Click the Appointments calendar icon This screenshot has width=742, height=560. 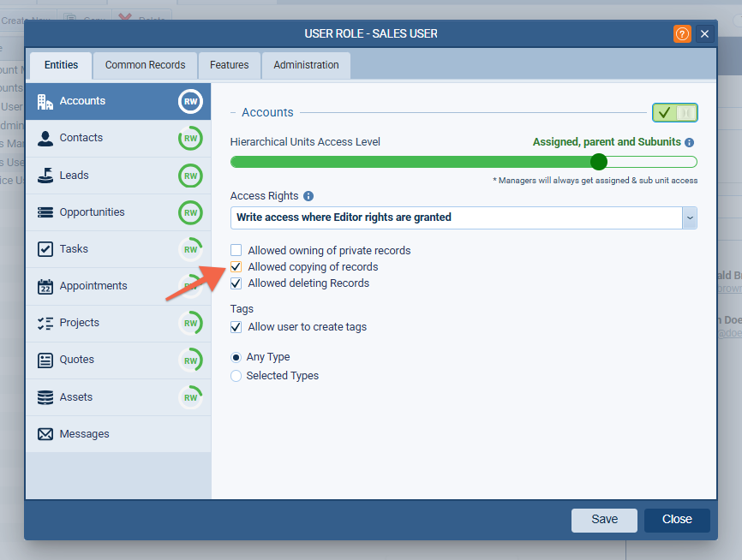tap(45, 286)
